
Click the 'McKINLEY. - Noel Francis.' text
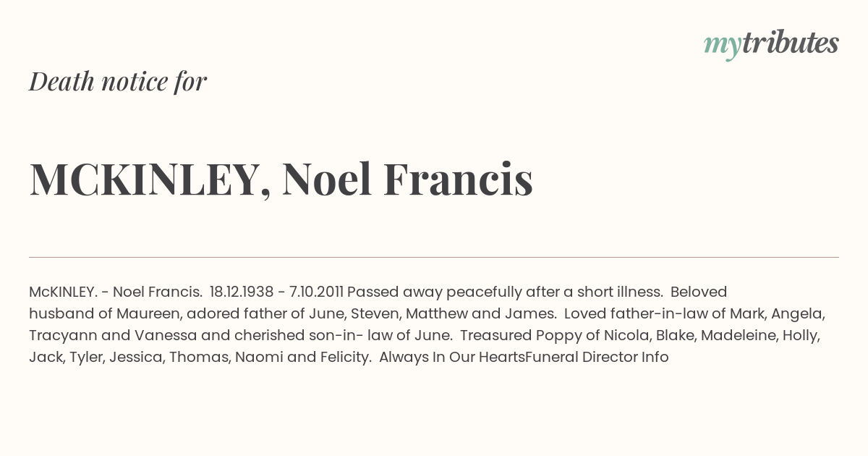116,292
